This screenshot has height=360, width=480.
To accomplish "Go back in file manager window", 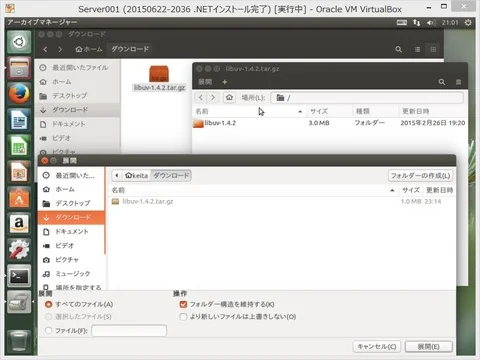I will click(x=45, y=49).
